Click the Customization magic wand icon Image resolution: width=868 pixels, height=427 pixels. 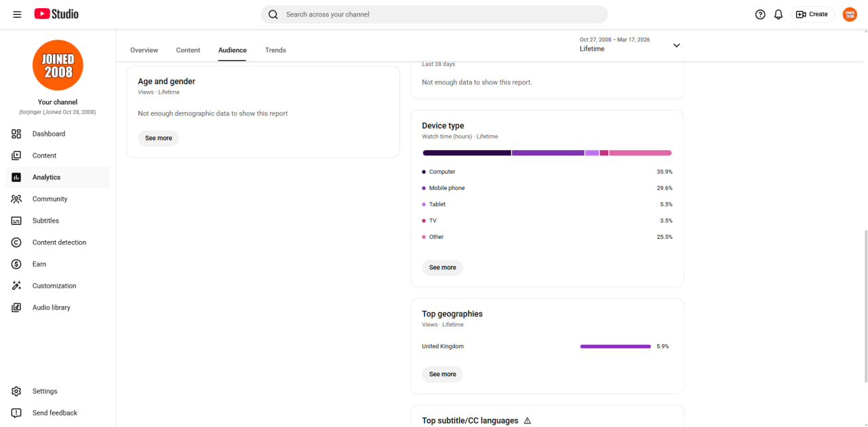coord(16,286)
